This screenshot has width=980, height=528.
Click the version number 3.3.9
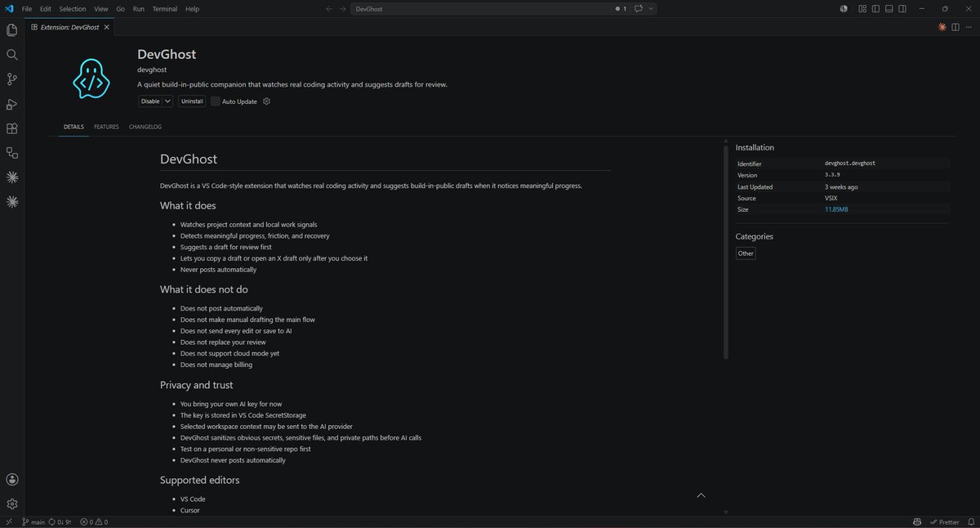(833, 175)
